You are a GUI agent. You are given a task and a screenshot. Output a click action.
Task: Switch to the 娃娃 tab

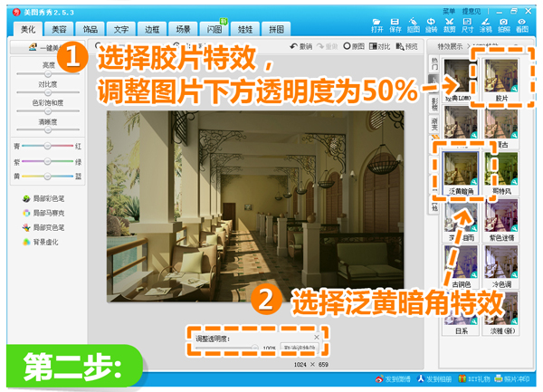[x=245, y=29]
